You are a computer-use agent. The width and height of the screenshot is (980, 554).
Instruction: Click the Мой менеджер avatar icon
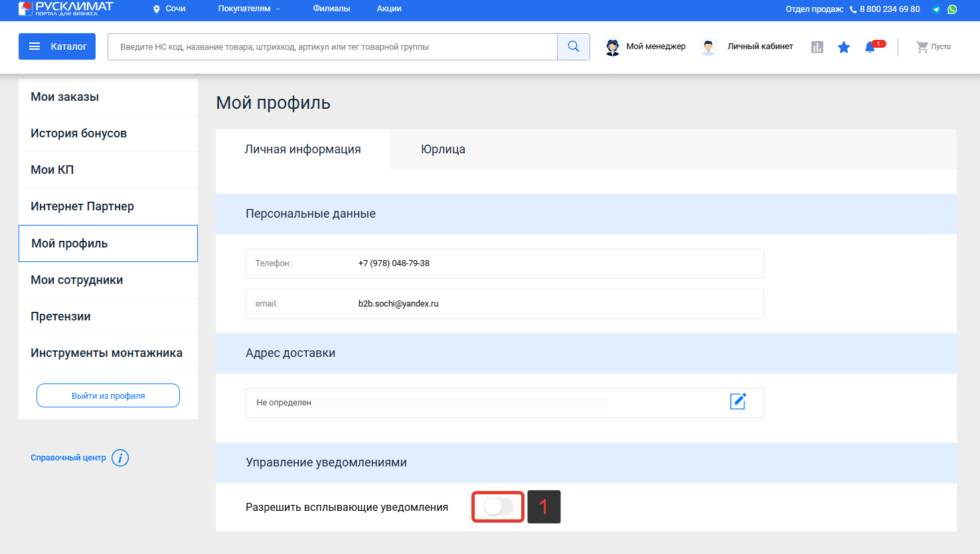pos(612,46)
